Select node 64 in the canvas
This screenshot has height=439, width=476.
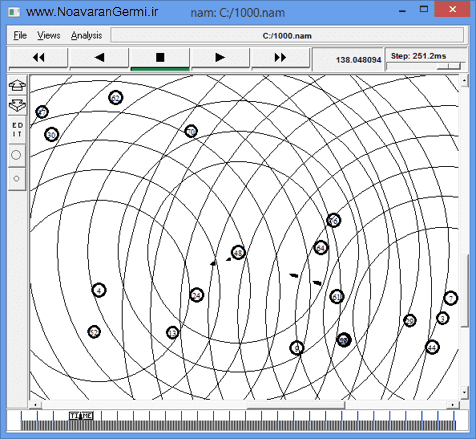pos(321,248)
